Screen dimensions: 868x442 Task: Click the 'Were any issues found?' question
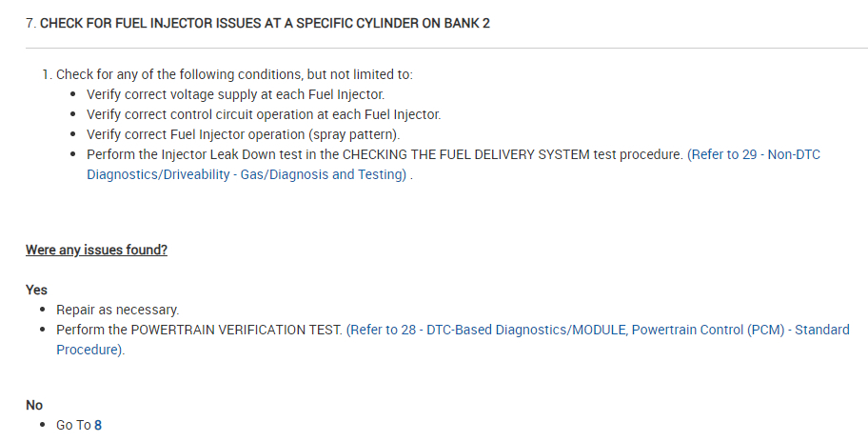tap(96, 251)
